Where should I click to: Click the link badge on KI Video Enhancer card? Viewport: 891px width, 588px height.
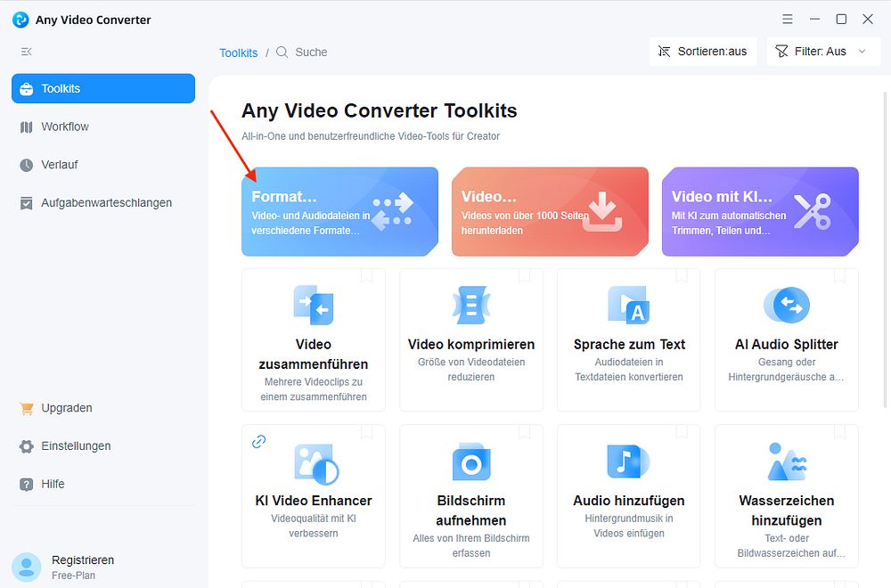[x=259, y=441]
